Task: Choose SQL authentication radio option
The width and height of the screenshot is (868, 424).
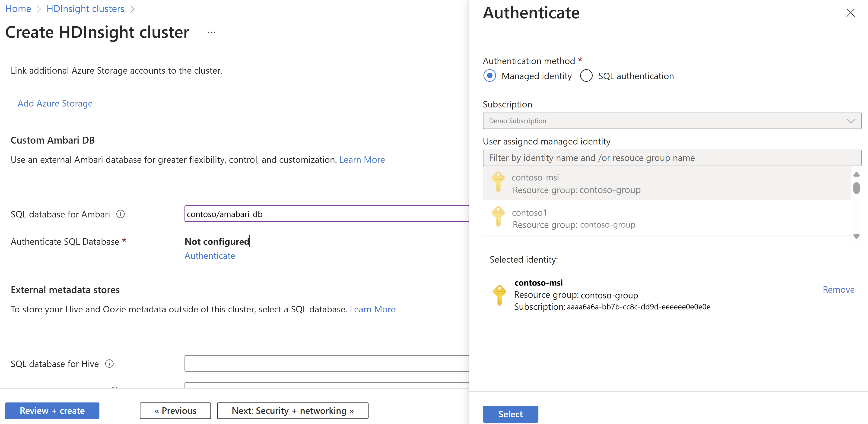Action: point(586,76)
